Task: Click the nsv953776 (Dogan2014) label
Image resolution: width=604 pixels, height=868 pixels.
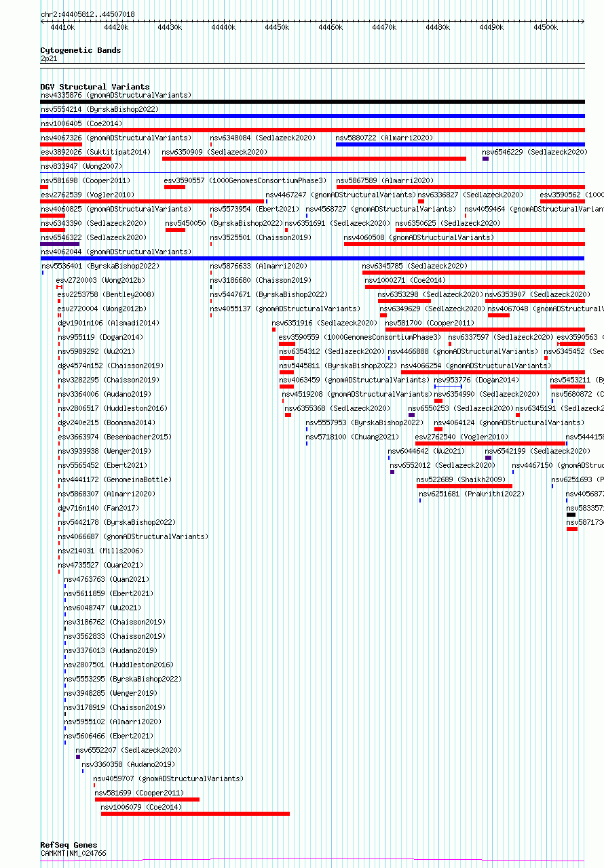Action: (476, 380)
